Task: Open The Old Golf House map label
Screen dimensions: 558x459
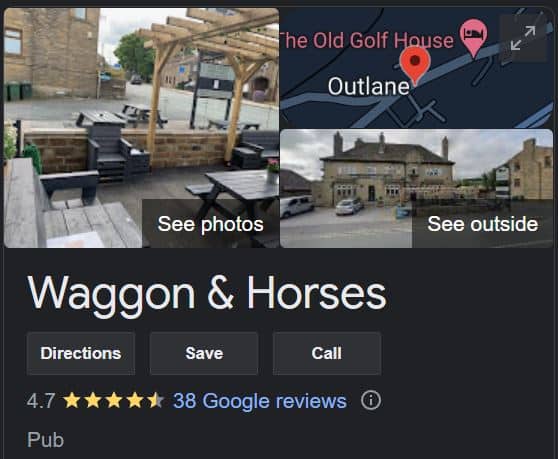Action: point(367,40)
